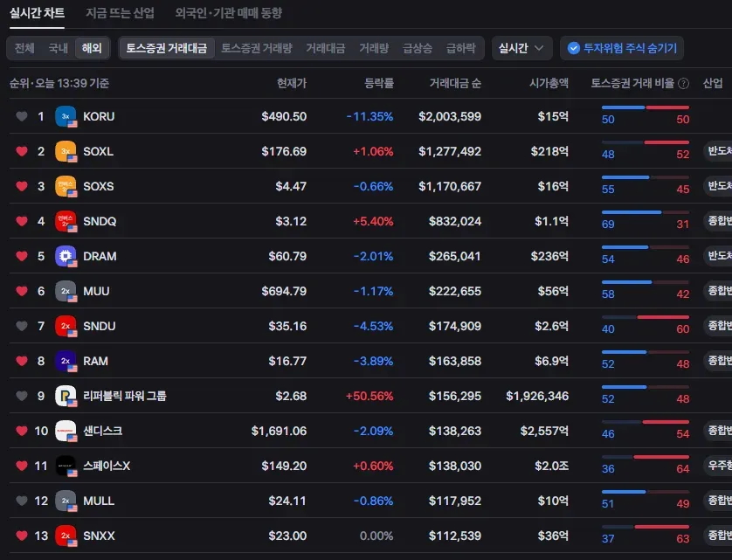Image resolution: width=732 pixels, height=560 pixels.
Task: Click the 거래대금 순 column header
Action: tap(455, 83)
